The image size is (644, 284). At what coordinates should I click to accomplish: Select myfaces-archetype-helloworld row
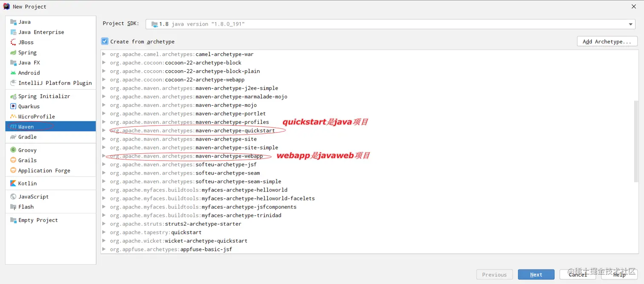(367, 190)
